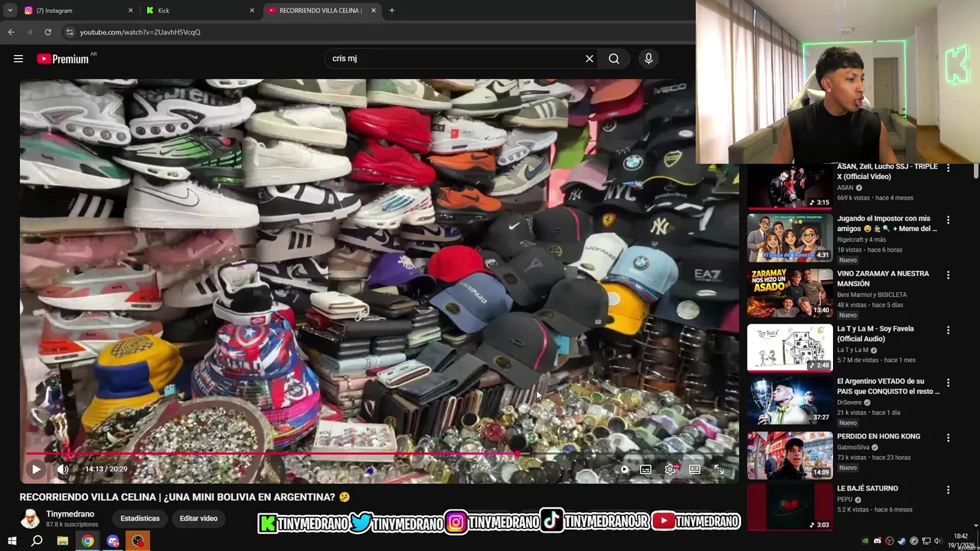Click Chrome icon in taskbar

point(88,541)
